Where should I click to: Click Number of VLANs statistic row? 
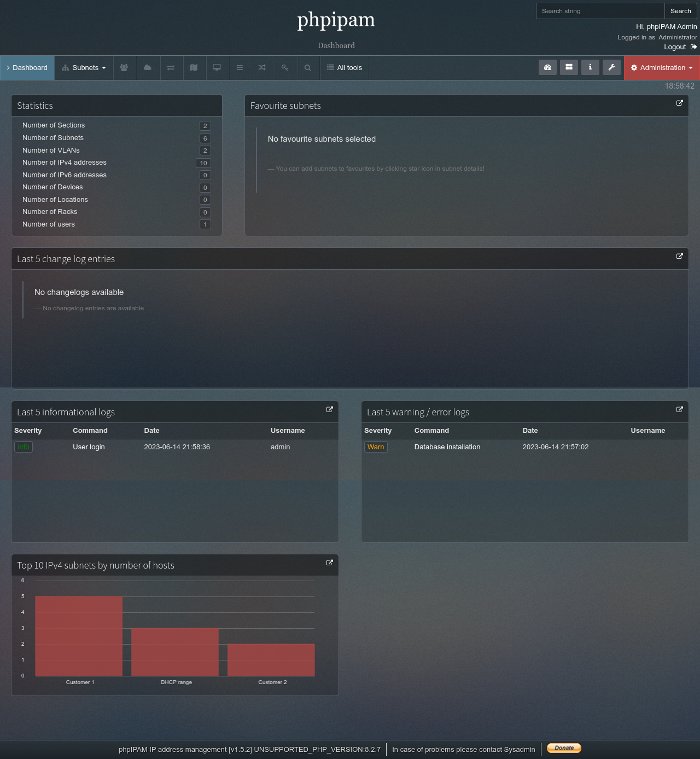pos(116,150)
